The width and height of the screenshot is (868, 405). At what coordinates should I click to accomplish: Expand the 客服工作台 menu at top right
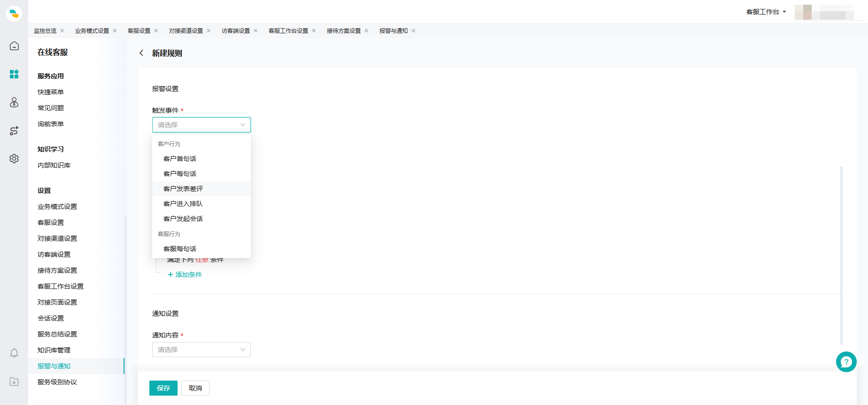point(766,12)
